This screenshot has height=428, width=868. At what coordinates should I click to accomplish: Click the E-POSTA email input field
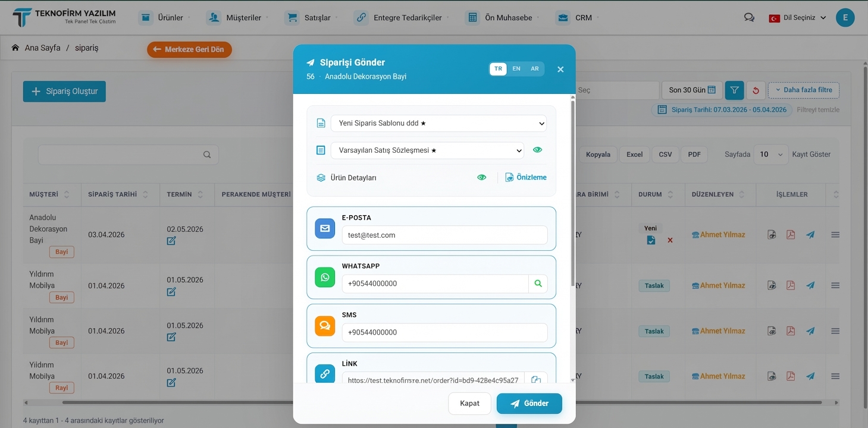tap(444, 235)
